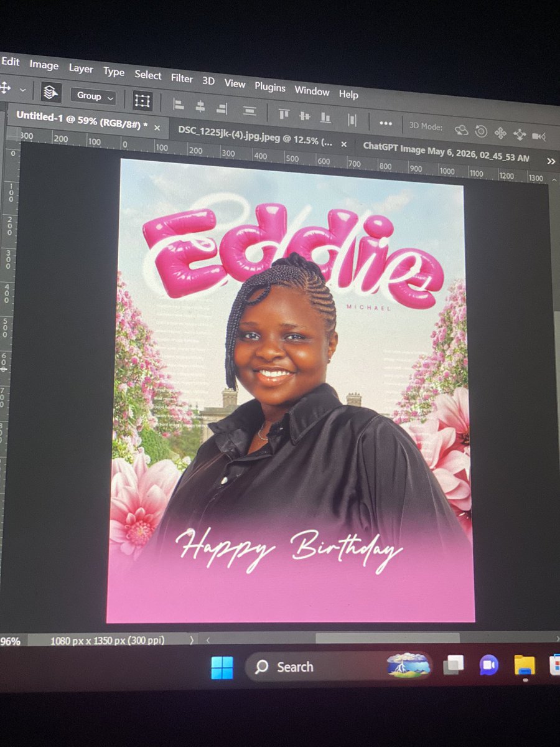Toggle Show Transform Controls icon
Viewport: 560px width, 747px height.
click(x=142, y=100)
